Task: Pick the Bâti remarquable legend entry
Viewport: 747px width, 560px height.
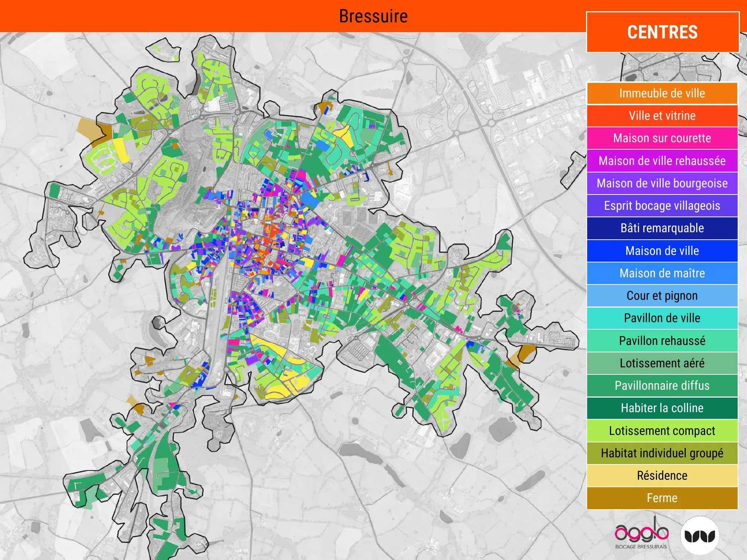Action: click(662, 228)
